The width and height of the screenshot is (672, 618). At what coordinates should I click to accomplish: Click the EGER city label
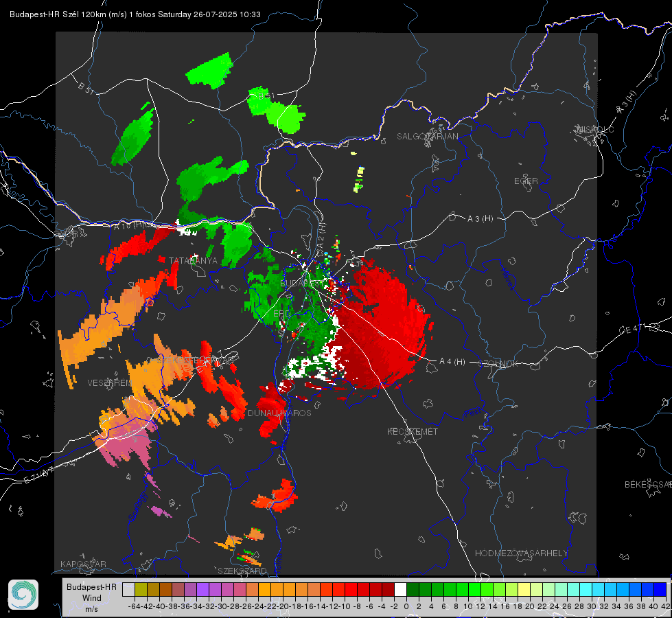pos(526,181)
